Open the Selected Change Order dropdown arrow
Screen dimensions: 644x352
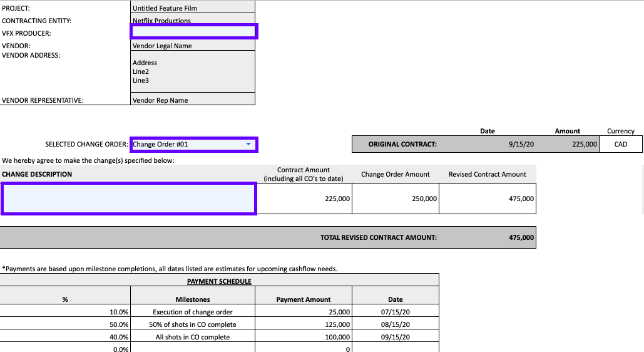click(x=248, y=144)
